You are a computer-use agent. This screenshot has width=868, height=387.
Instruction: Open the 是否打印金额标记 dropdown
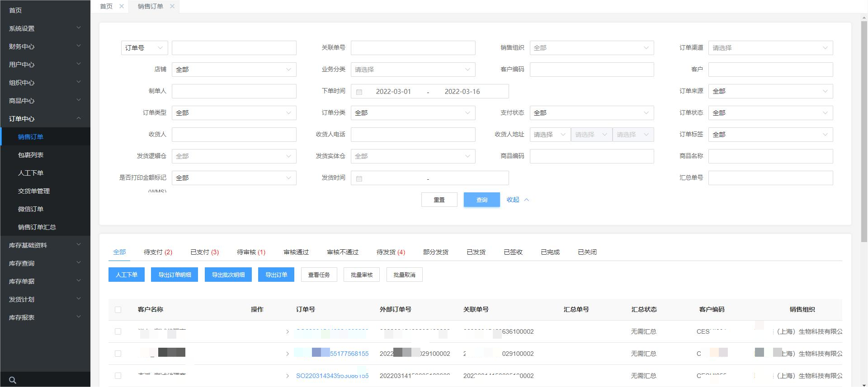(234, 178)
